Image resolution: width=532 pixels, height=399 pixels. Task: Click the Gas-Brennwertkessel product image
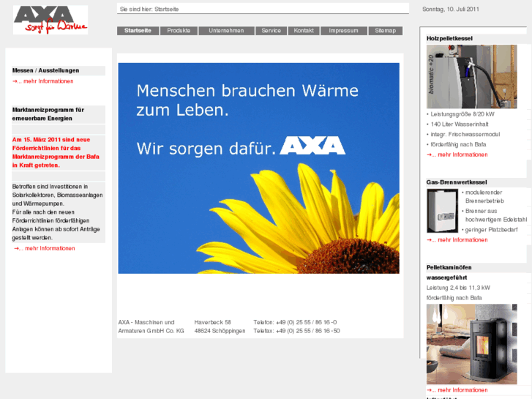443,211
